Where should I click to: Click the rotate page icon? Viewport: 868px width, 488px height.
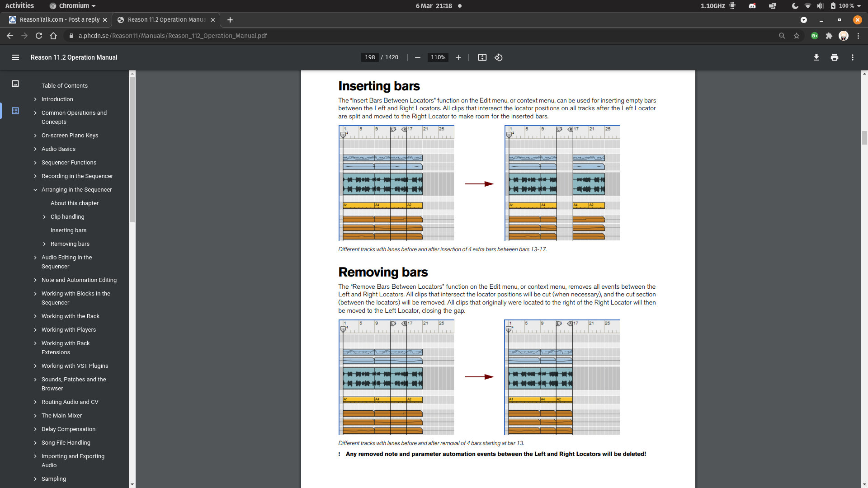498,57
